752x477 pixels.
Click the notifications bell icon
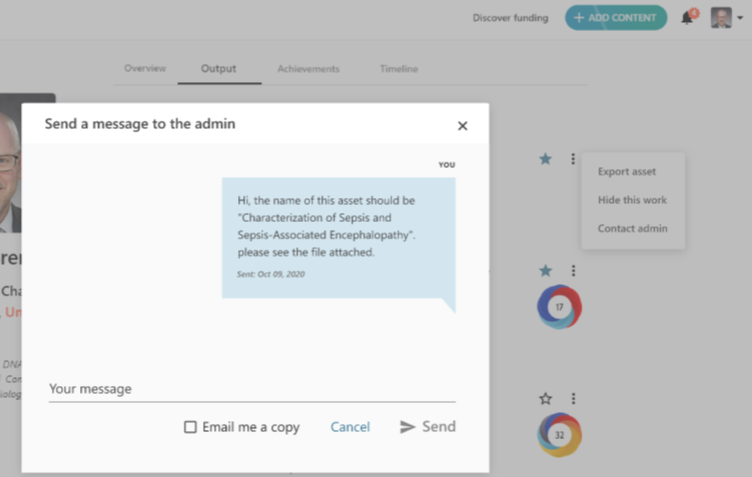coord(687,18)
